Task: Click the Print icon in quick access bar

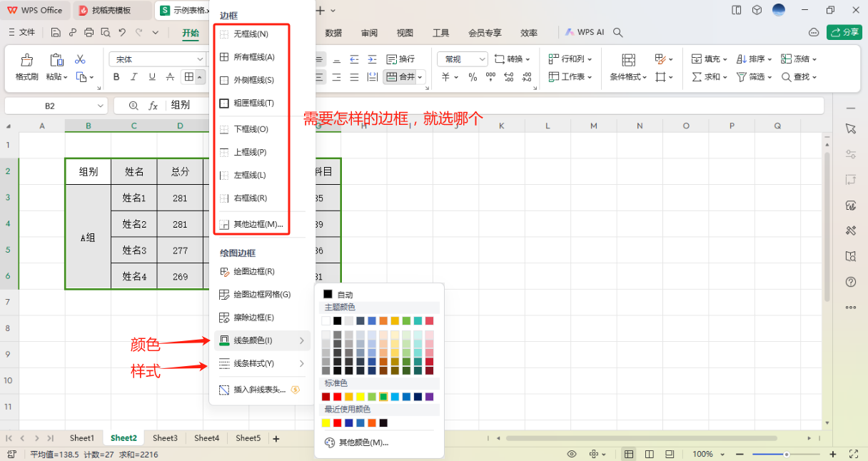Action: coord(89,32)
